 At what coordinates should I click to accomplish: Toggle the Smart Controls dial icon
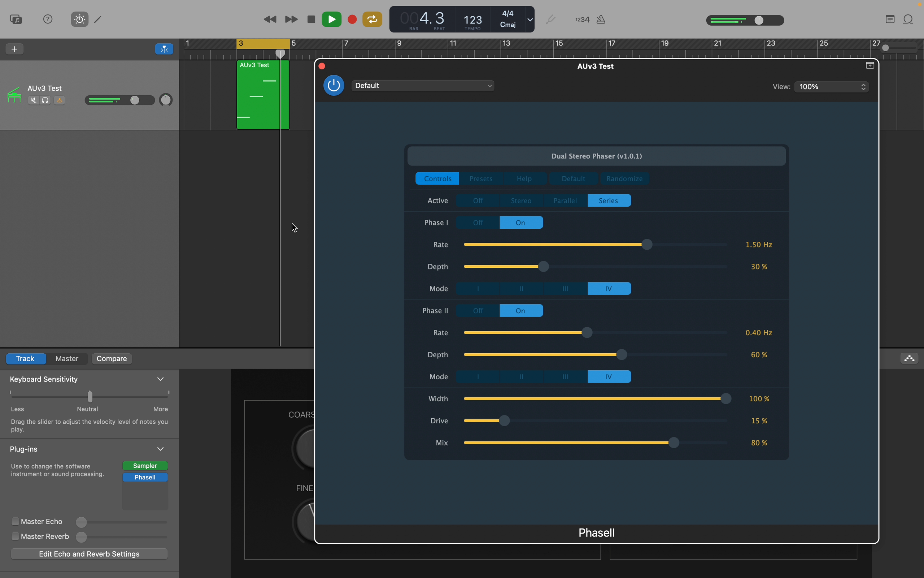click(79, 19)
